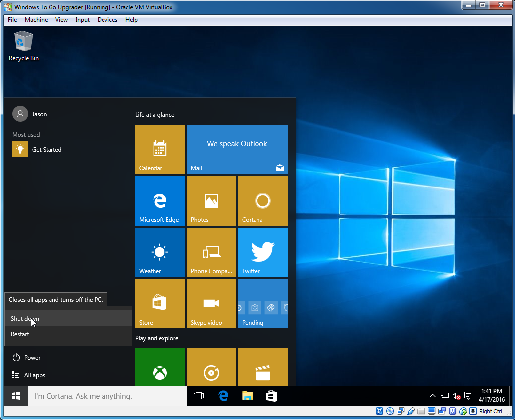Click the VirtualBox CPU virtualization indicator
Viewport: 515px width, 420px height.
[452, 411]
